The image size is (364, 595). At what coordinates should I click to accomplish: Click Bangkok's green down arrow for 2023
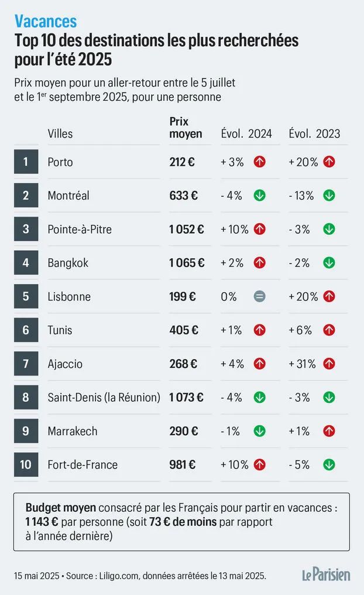329,262
